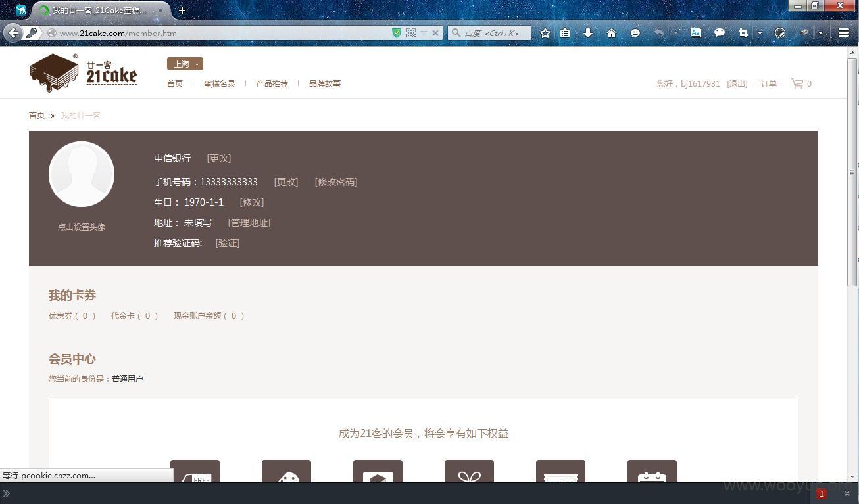Click the smiley face toolbar icon
Viewport: 859px width, 504px height.
(635, 33)
